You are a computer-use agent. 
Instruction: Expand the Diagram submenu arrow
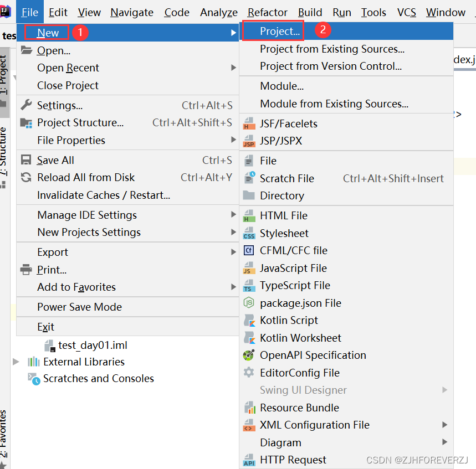pyautogui.click(x=444, y=442)
